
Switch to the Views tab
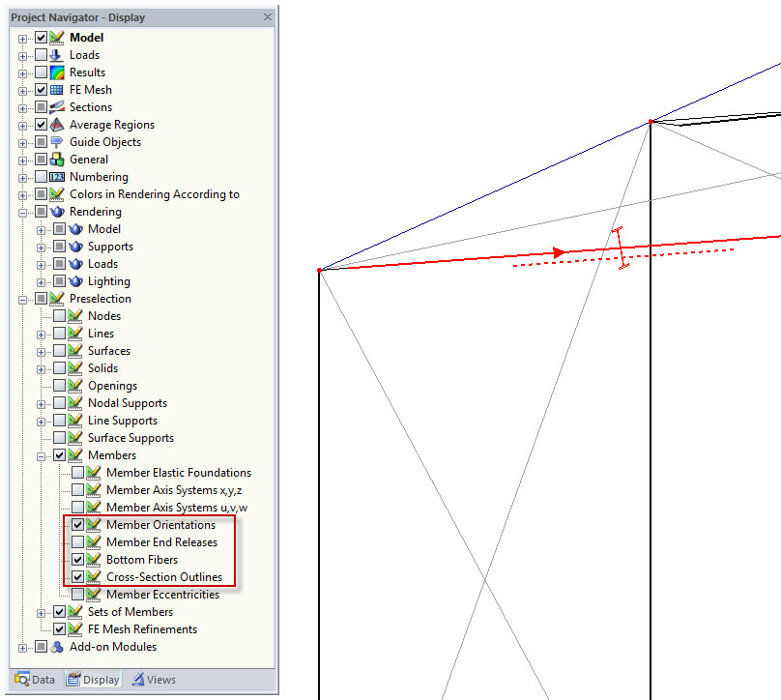pos(154,680)
